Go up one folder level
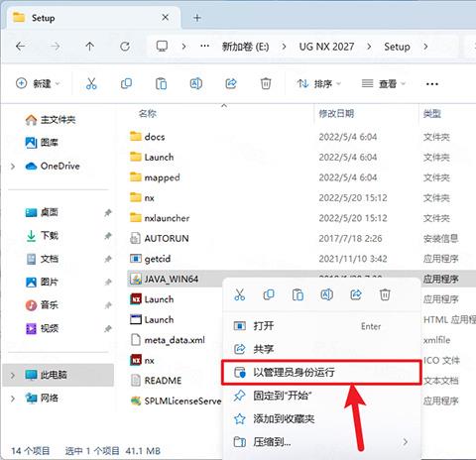476x460 pixels. click(89, 47)
